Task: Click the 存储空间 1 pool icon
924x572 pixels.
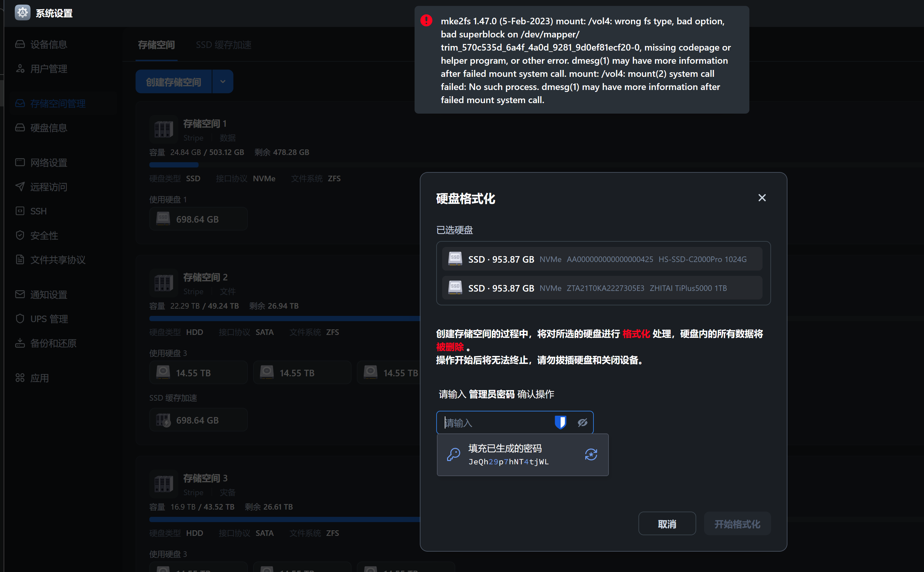Action: (163, 129)
